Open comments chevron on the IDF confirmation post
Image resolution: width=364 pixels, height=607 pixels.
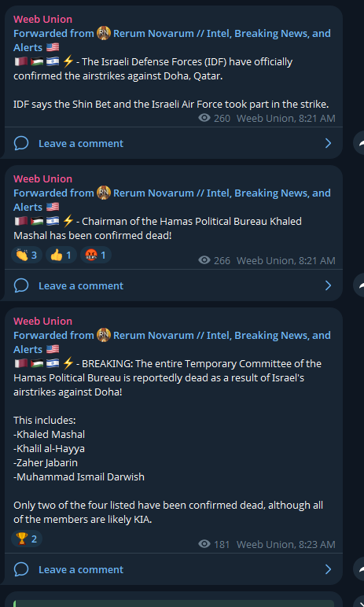(x=329, y=143)
